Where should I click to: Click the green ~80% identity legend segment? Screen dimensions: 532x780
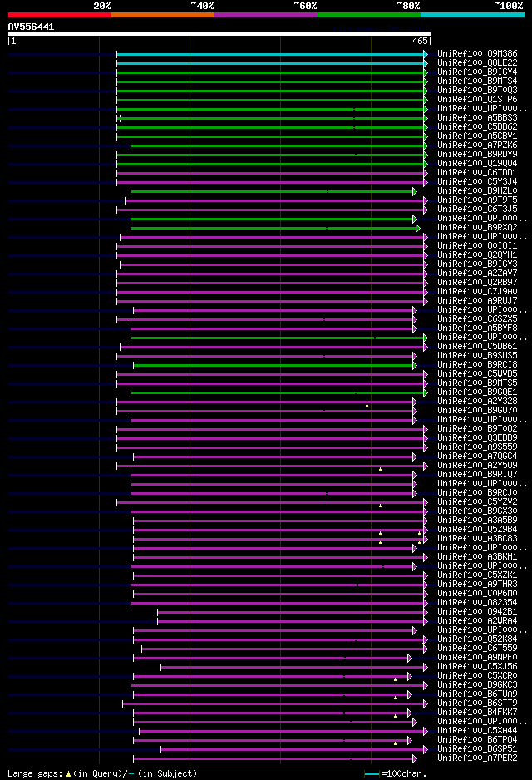pos(369,16)
